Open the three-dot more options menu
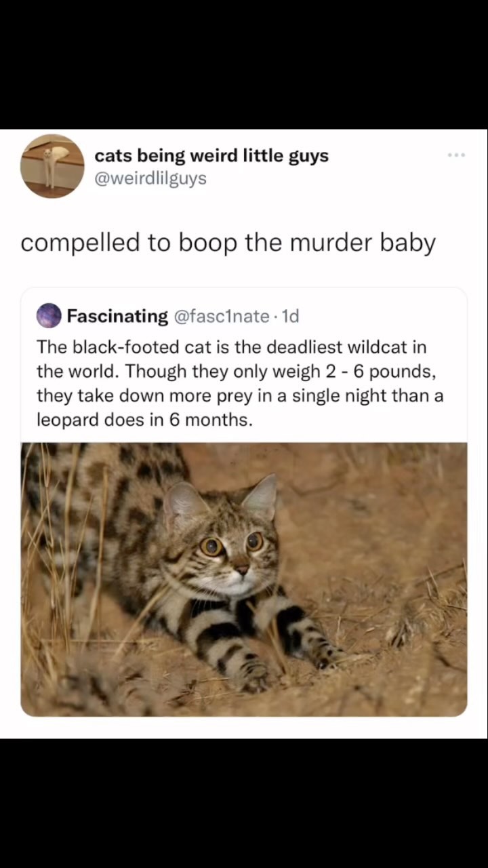Screen dimensions: 488x868 (456, 156)
